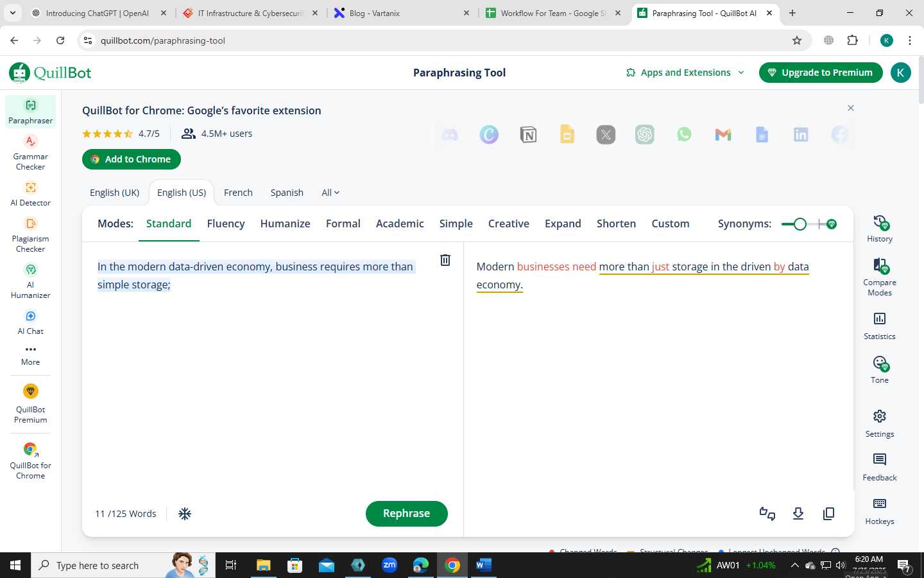Show More sidebar tools
Viewport: 924px width, 578px height.
click(x=30, y=355)
